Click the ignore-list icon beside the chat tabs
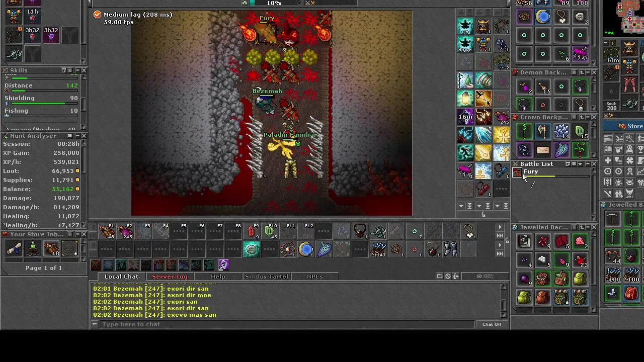The width and height of the screenshot is (644, 362). click(x=448, y=276)
